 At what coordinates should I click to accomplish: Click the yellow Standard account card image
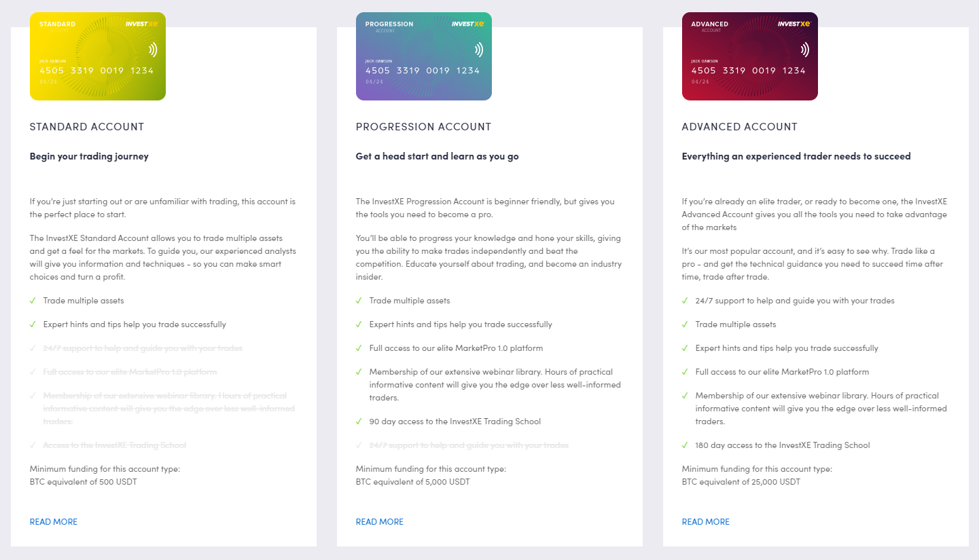coord(98,56)
